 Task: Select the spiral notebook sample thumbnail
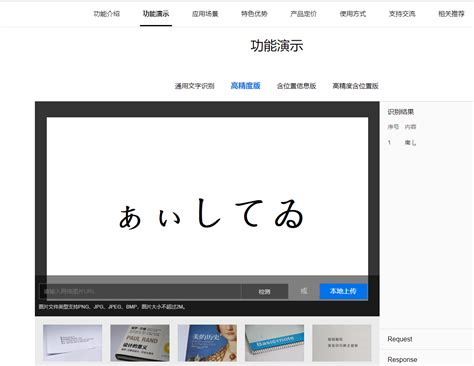point(274,343)
